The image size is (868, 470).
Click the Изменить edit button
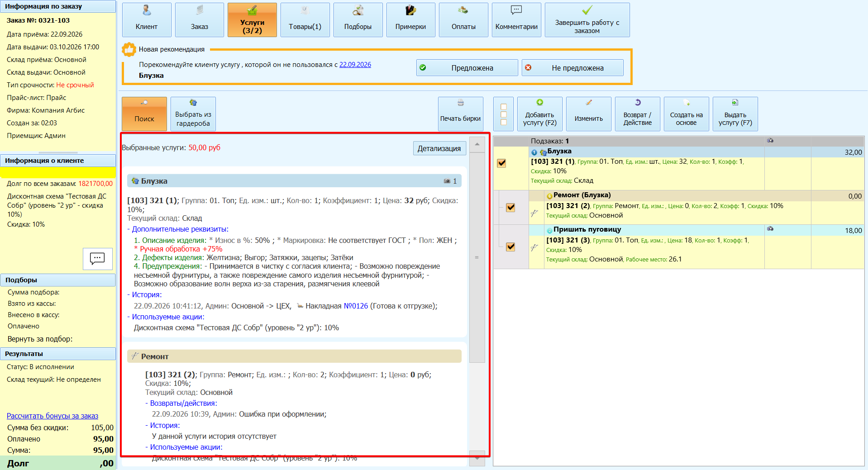coord(589,114)
